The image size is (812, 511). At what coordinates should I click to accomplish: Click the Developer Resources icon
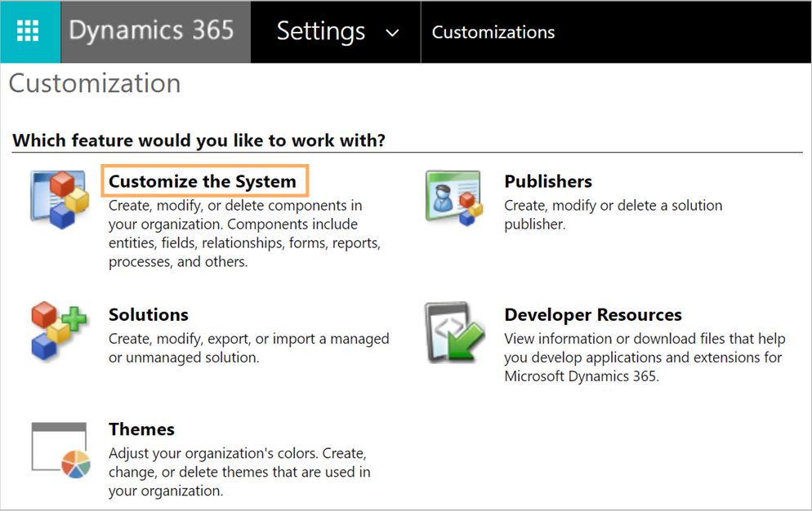point(455,332)
